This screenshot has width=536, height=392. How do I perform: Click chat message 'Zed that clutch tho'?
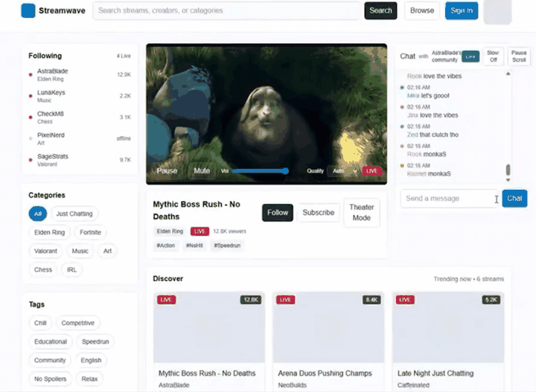pos(433,135)
